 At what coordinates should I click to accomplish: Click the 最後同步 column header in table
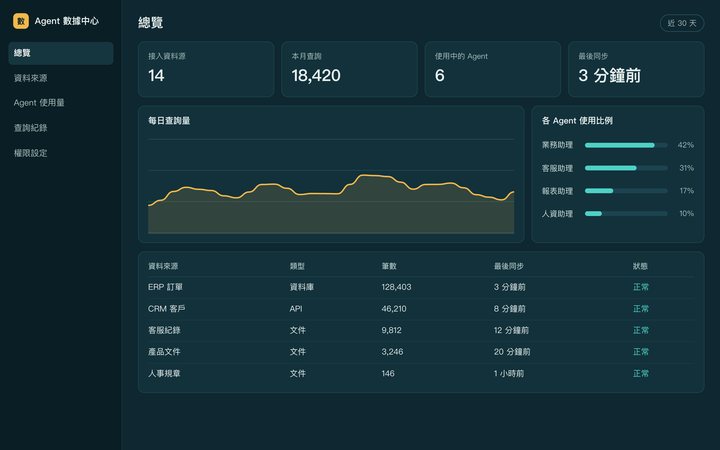pyautogui.click(x=509, y=266)
